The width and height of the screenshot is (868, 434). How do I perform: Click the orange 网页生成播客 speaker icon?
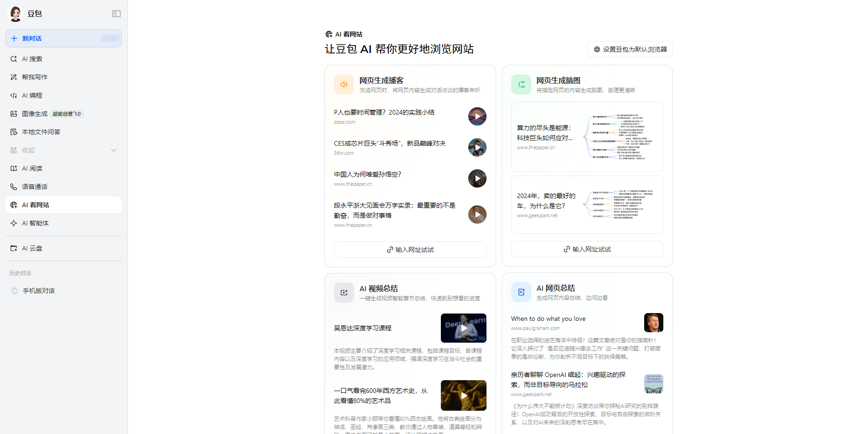344,84
